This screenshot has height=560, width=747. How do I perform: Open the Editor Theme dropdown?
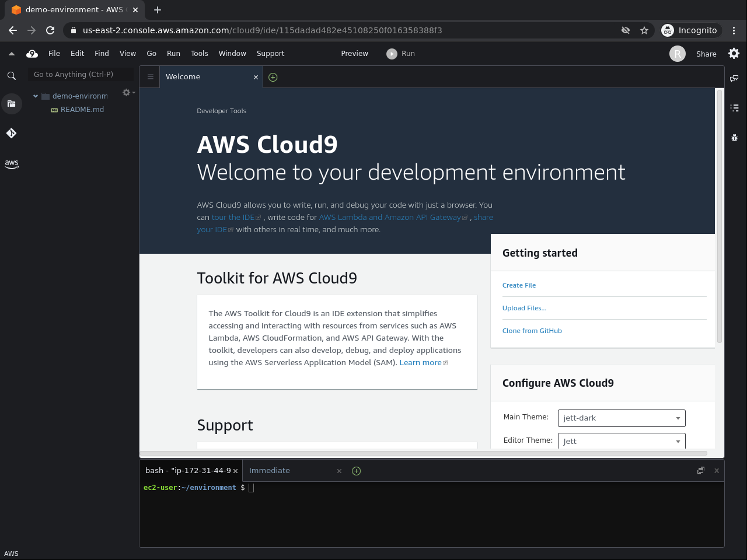point(621,441)
